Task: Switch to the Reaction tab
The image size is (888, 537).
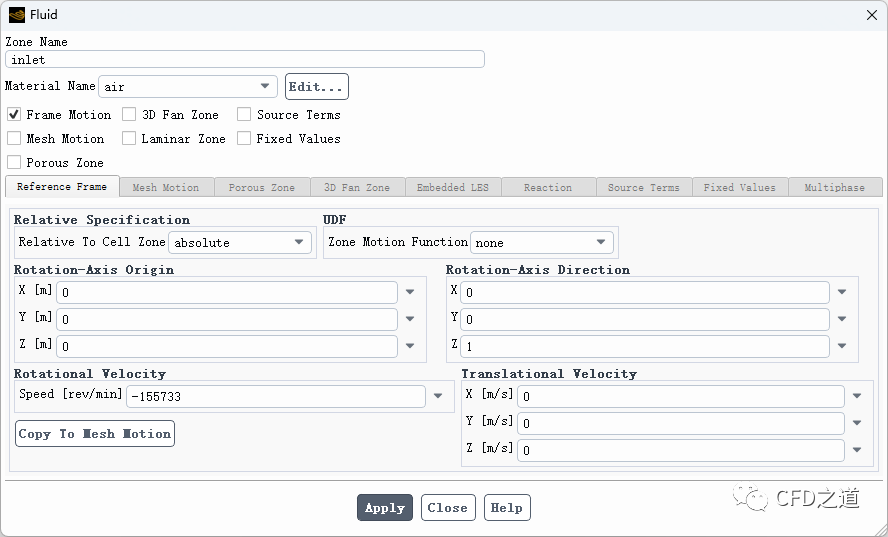Action: pyautogui.click(x=548, y=187)
